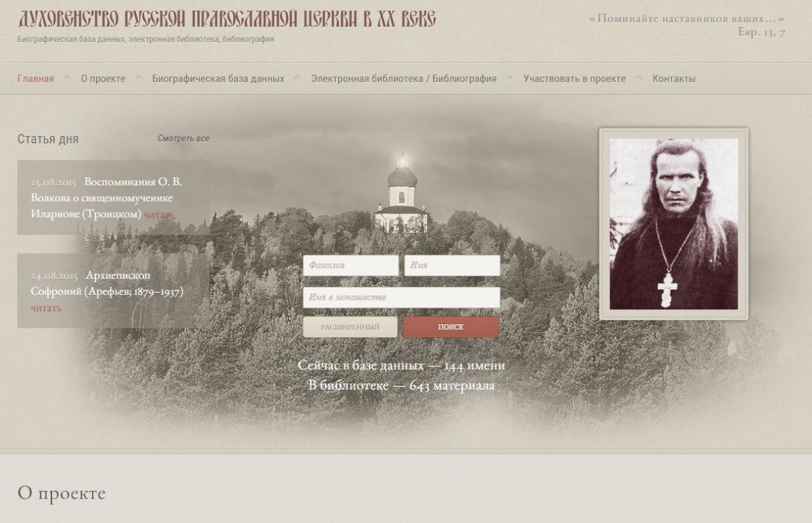
Task: Click читать under the Софроний article
Action: [46, 309]
